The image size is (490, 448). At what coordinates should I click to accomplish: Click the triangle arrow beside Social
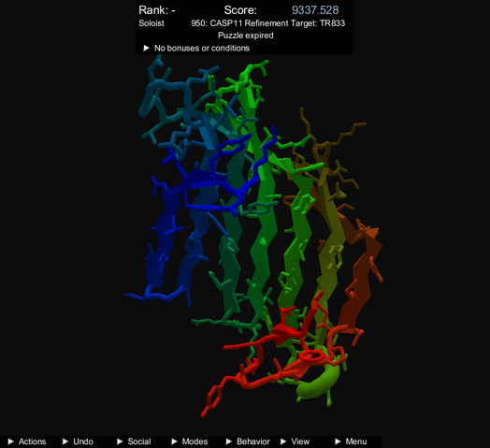tap(120, 441)
